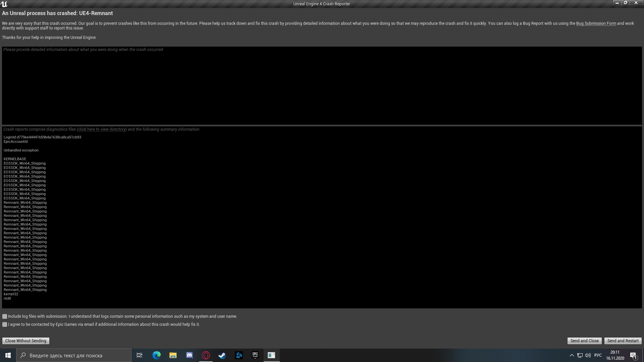The height and width of the screenshot is (362, 644).
Task: Show hidden system tray icons
Action: point(572,355)
